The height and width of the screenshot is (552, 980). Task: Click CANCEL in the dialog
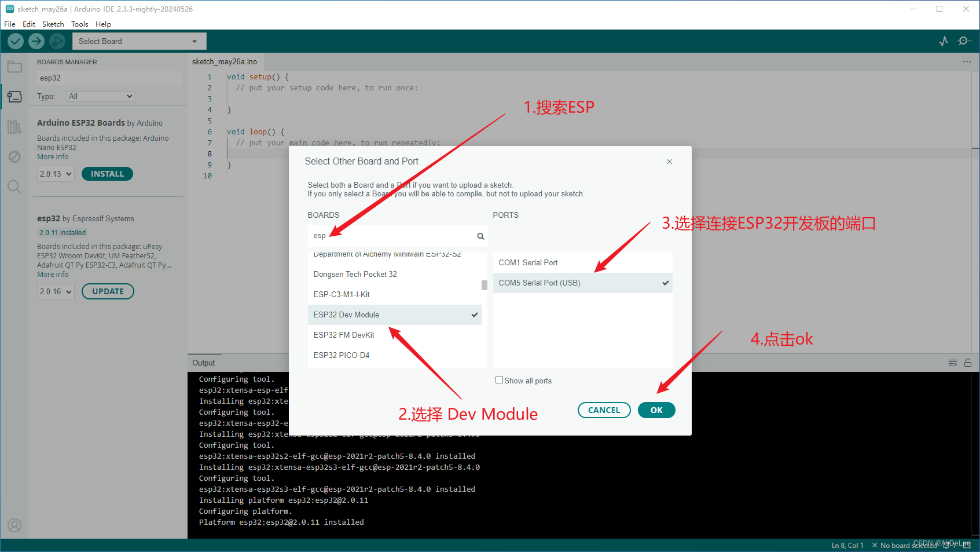pos(604,410)
